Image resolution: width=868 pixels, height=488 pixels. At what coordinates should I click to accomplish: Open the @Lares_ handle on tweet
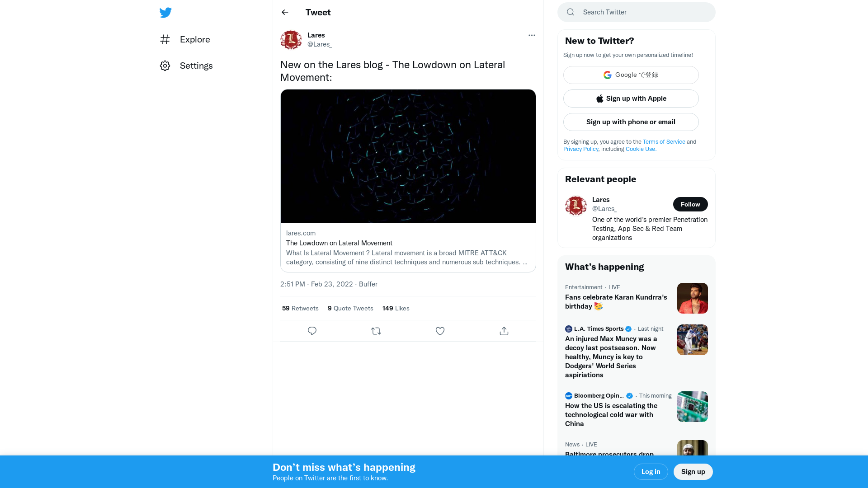[320, 44]
